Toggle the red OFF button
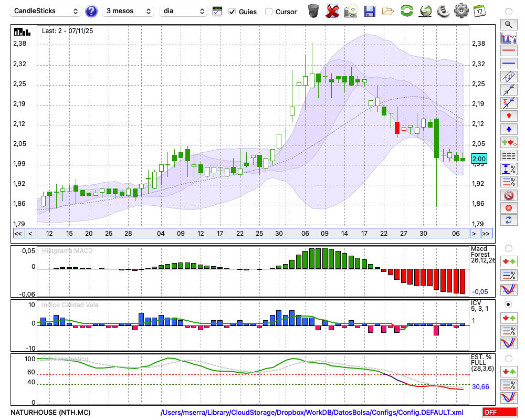Viewport: 525px width, 420px height. point(500,412)
